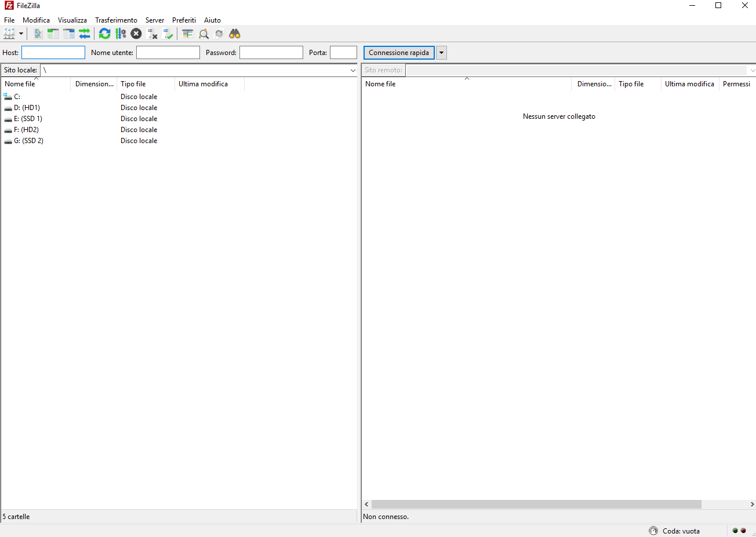Open the quick connect history dropdown

click(x=441, y=53)
